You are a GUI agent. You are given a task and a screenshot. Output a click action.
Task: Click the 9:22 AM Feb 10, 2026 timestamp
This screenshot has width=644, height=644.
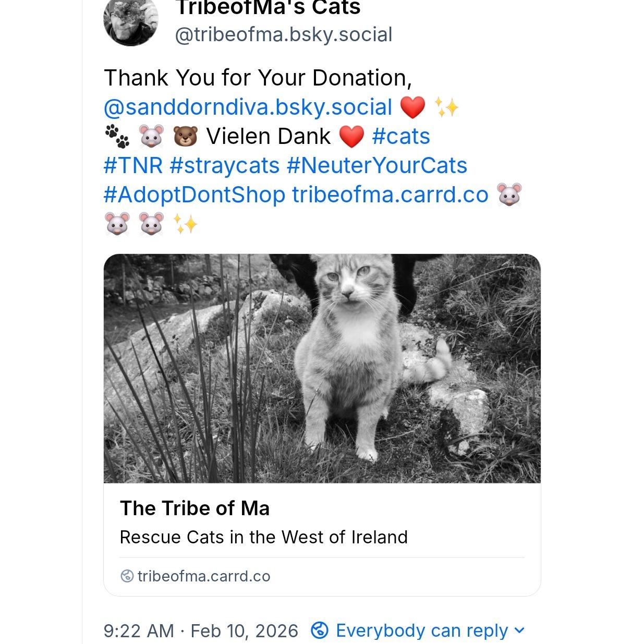pyautogui.click(x=201, y=630)
